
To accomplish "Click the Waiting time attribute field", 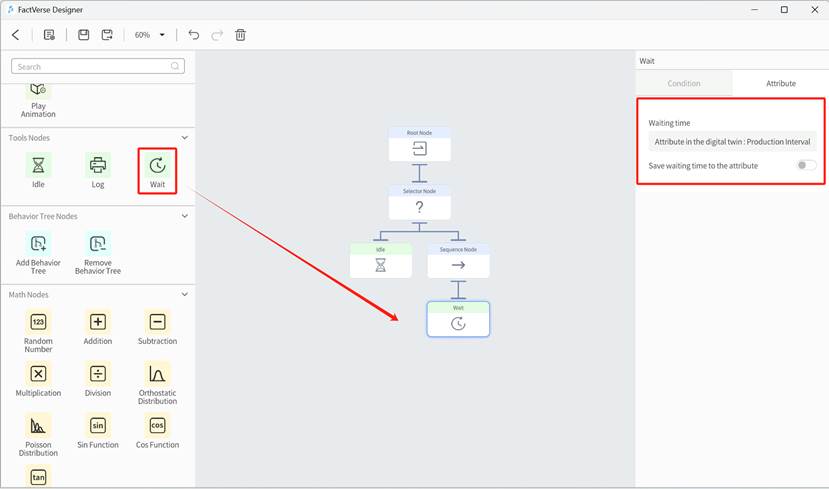I will [732, 142].
